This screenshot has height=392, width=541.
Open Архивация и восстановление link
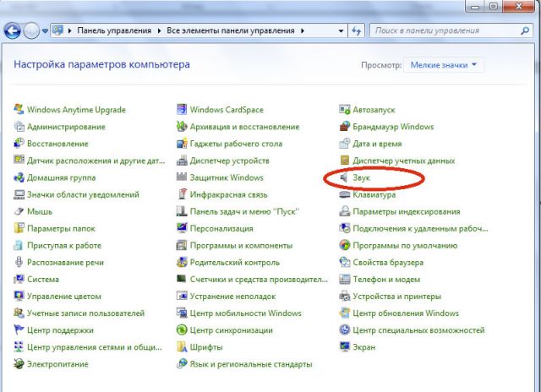244,127
